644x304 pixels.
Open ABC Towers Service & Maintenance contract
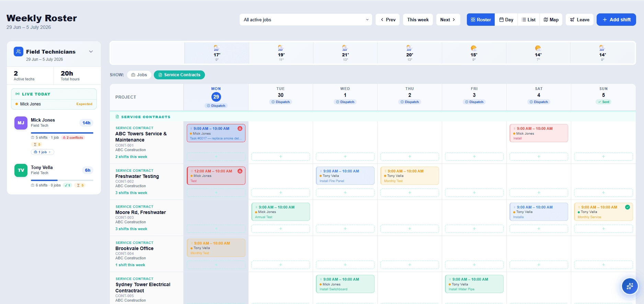click(x=141, y=137)
